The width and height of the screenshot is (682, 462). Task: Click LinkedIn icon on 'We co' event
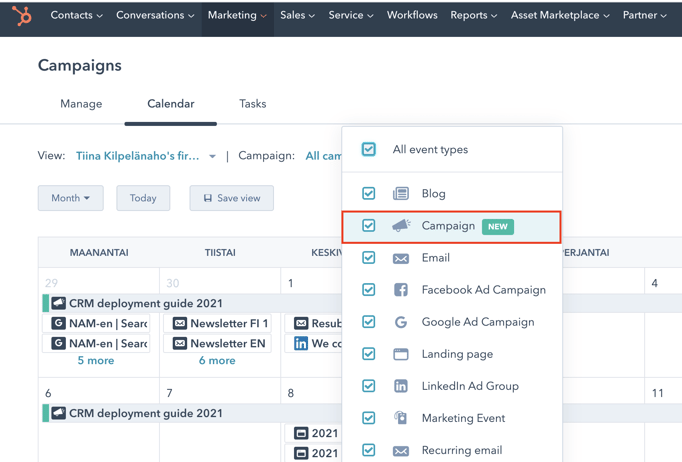(x=301, y=343)
